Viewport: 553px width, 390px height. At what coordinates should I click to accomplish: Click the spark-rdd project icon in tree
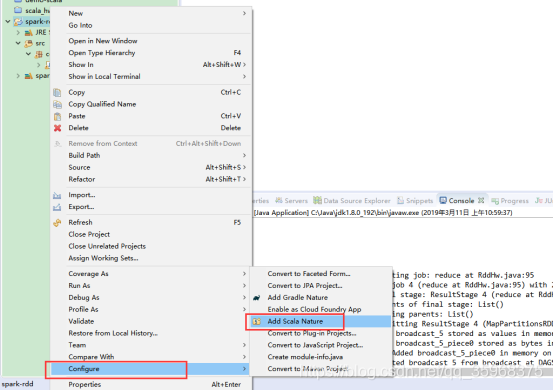tap(18, 22)
